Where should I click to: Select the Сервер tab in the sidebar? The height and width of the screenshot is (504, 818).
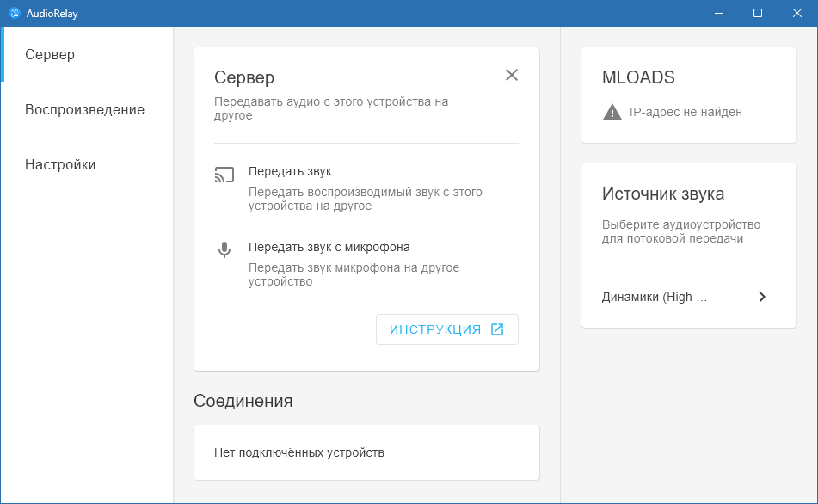pyautogui.click(x=51, y=53)
